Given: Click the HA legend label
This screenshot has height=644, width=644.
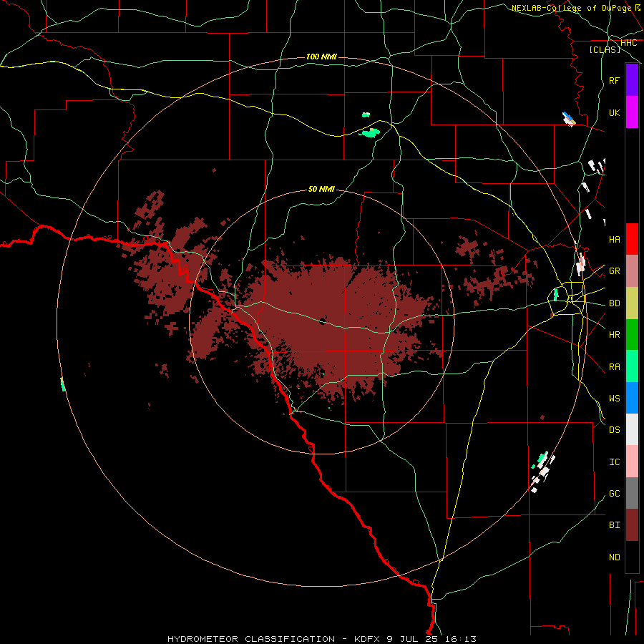Looking at the screenshot, I should point(614,239).
